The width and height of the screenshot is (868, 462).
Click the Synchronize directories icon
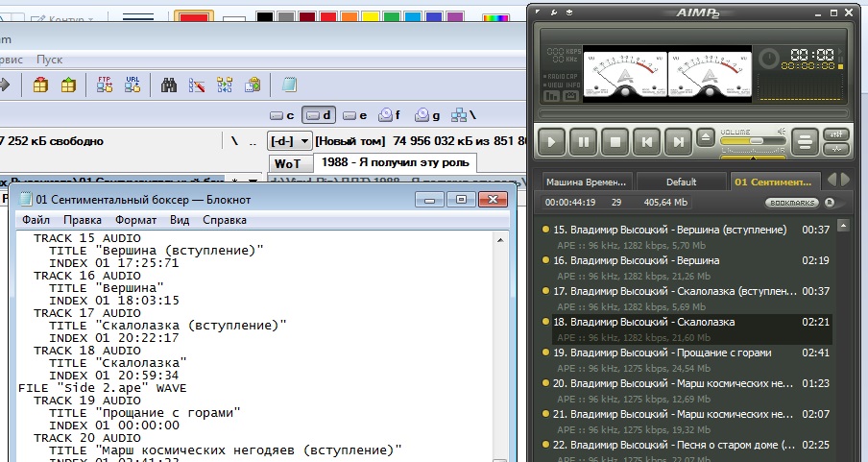tap(224, 85)
